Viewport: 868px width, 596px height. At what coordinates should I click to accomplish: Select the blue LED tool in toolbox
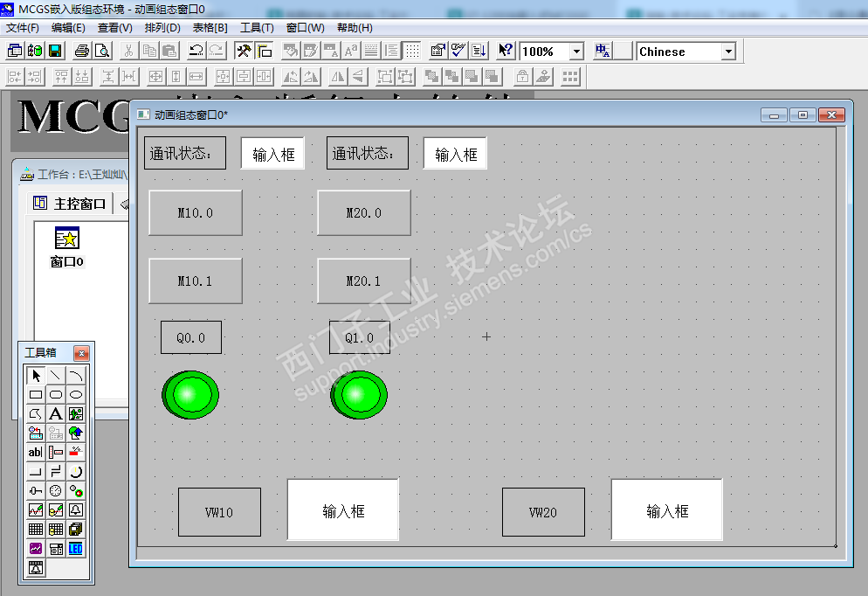point(76,549)
